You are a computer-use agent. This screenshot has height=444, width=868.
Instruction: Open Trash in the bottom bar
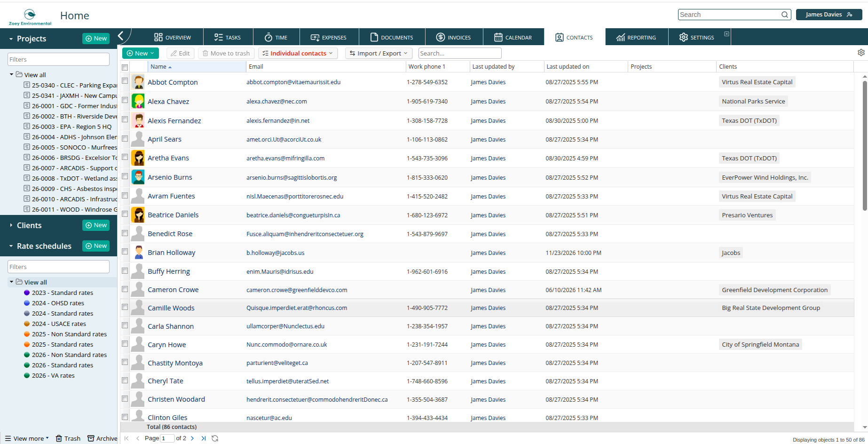68,438
